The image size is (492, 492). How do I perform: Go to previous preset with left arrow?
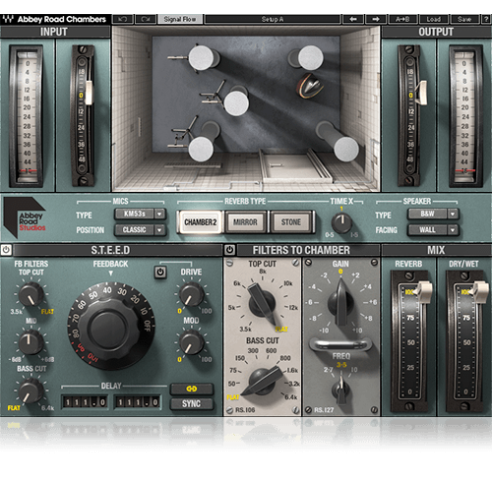(353, 19)
